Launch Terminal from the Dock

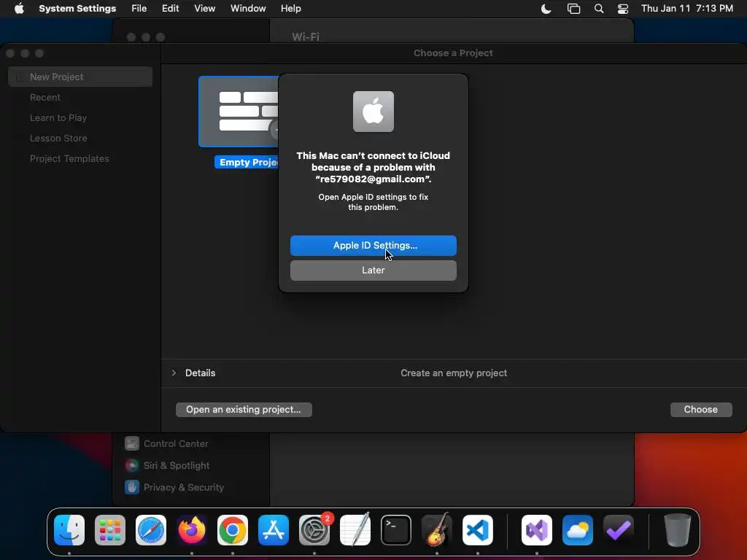pyautogui.click(x=396, y=530)
